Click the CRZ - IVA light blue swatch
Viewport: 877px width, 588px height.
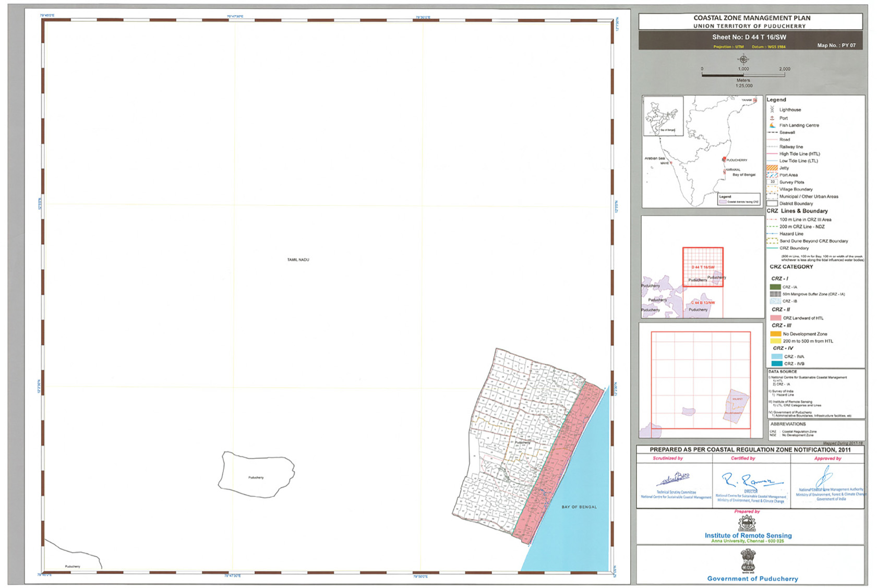pos(777,356)
